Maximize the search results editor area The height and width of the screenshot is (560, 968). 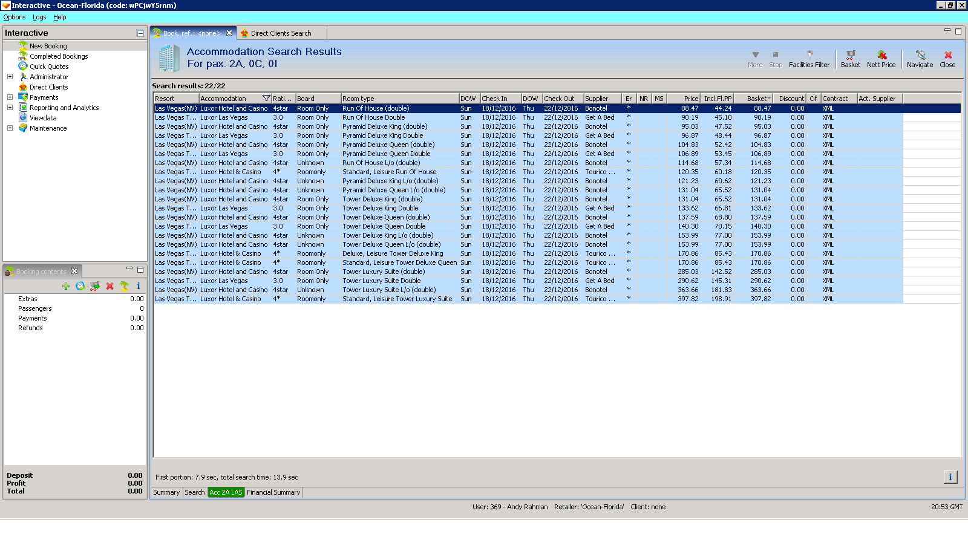tap(958, 31)
